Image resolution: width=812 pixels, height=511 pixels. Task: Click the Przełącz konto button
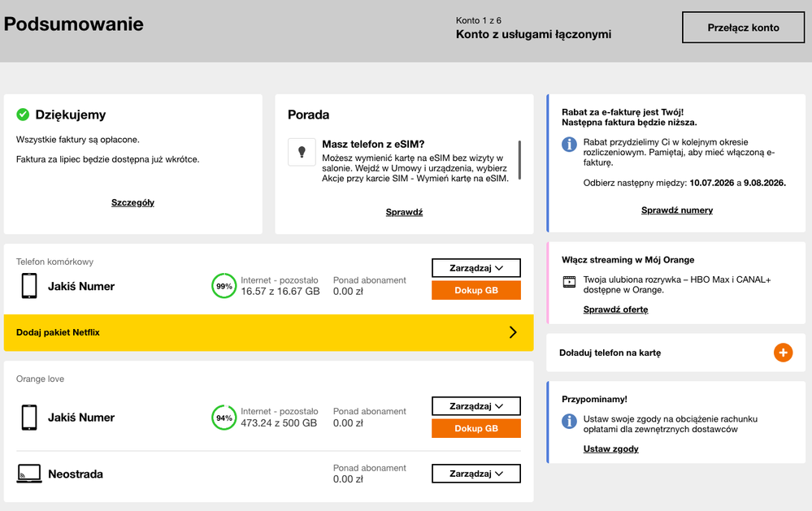pos(743,28)
